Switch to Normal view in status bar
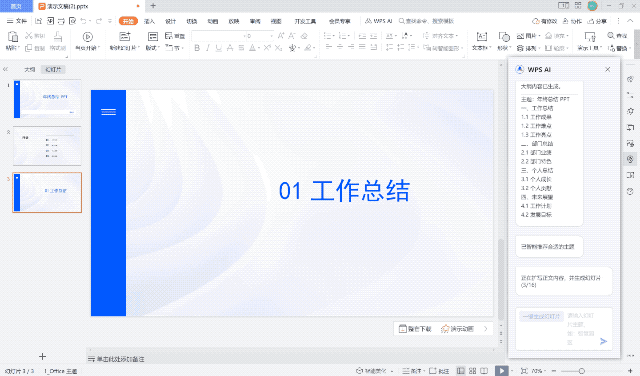This screenshot has width=640, height=376. tap(461, 371)
